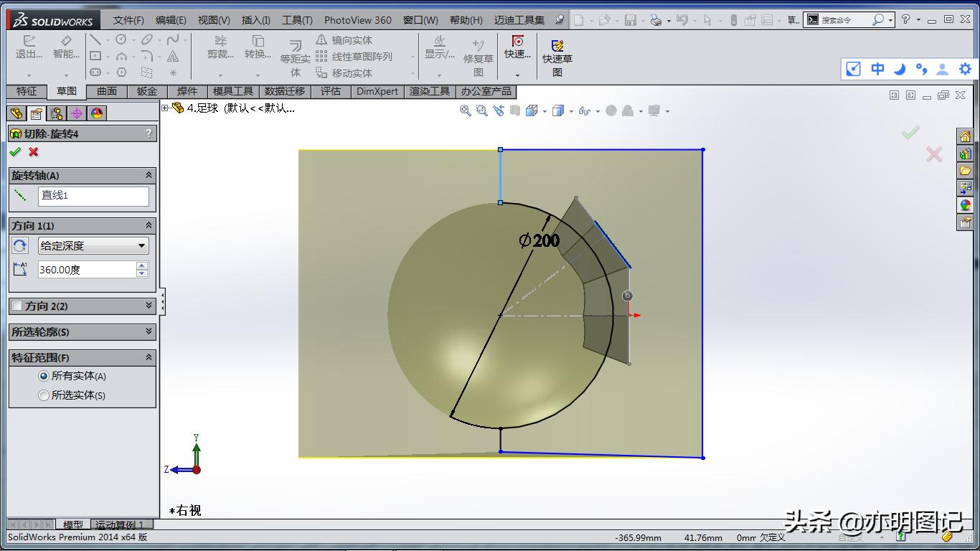This screenshot has height=551, width=980.
Task: Click the 直线1 rotation axis field
Action: 93,195
